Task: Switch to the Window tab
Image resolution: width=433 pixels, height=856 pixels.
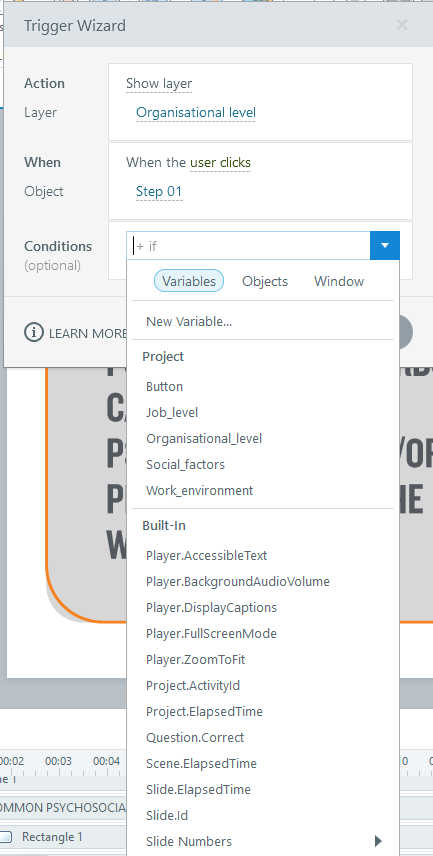Action: 339,281
